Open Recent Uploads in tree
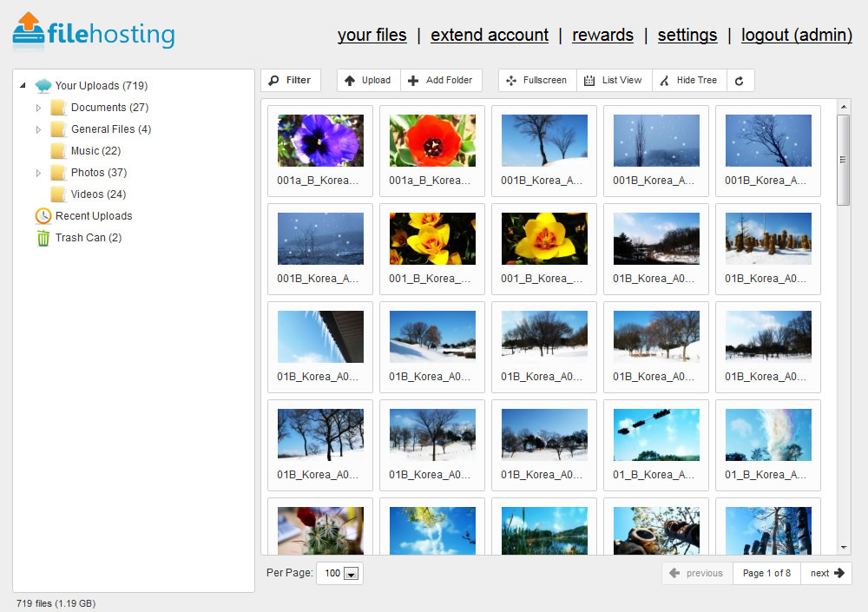 (94, 216)
